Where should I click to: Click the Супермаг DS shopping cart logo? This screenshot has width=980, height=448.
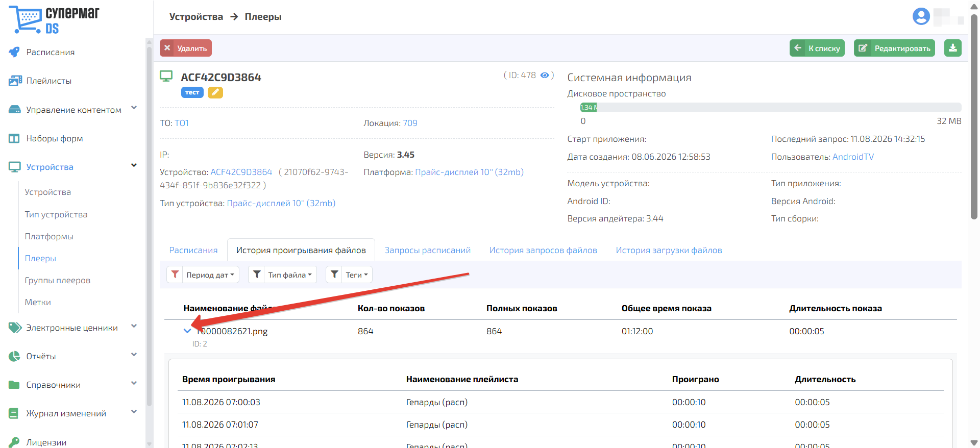(x=54, y=20)
